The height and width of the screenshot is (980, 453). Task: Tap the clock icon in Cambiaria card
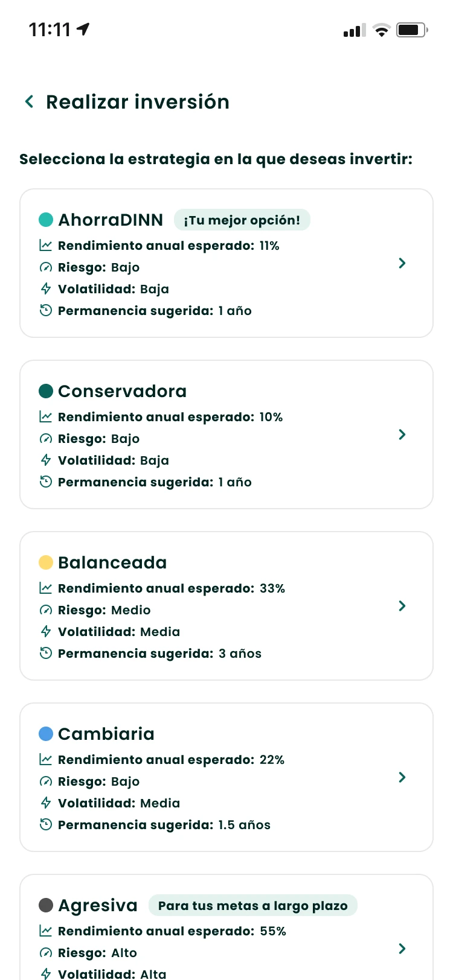coord(45,824)
